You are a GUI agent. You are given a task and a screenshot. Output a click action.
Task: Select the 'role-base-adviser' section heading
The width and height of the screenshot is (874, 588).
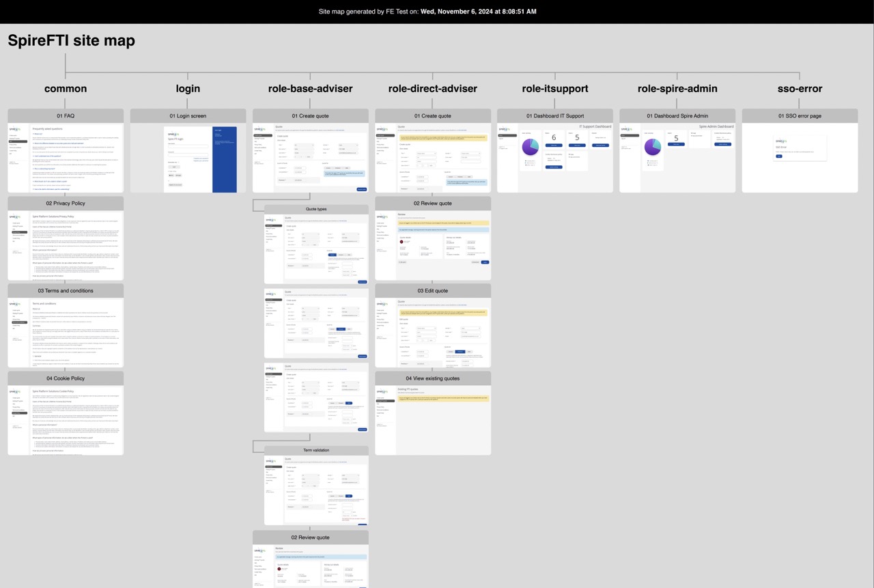tap(311, 89)
